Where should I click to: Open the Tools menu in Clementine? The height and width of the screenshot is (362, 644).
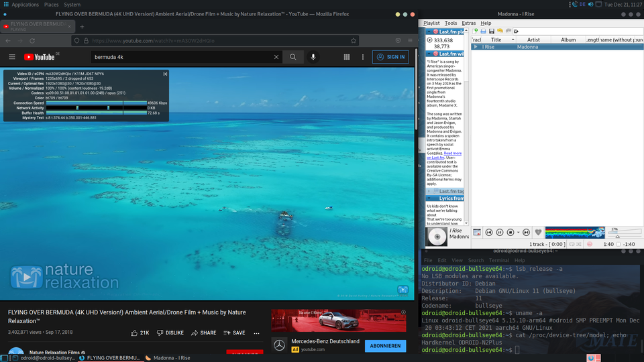(451, 23)
